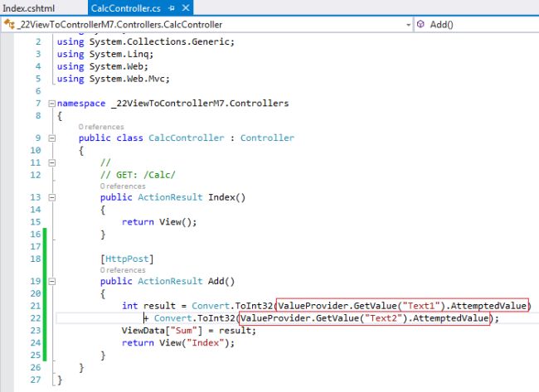Click ViewData["Sum"] on line 23
This screenshot has height=392, width=539.
162,331
